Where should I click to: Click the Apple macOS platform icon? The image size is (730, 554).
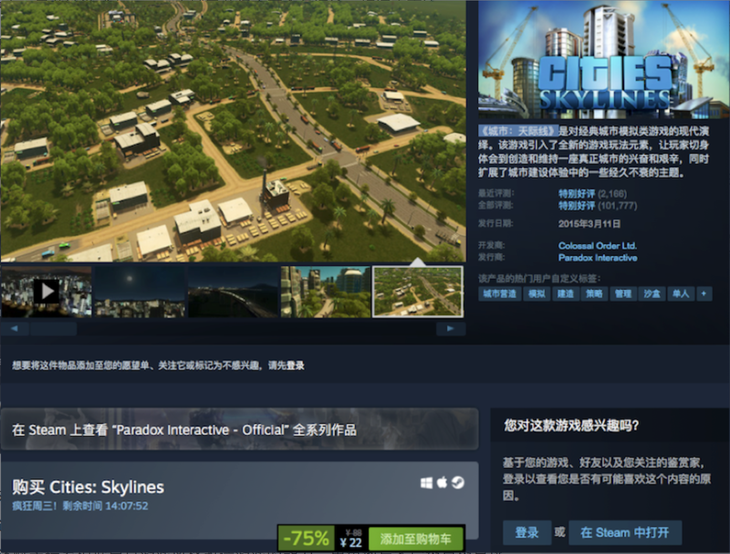tap(442, 482)
